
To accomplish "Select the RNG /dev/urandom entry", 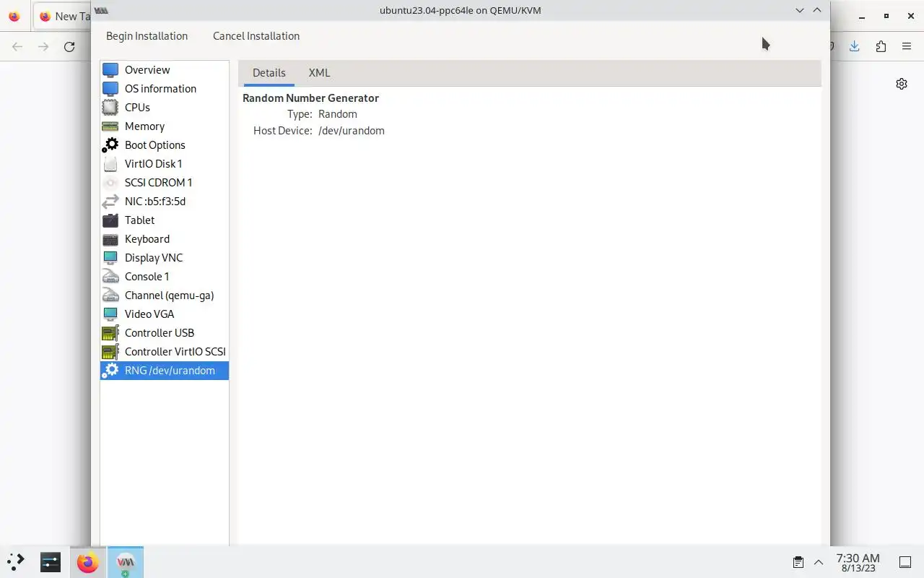I will tap(165, 371).
